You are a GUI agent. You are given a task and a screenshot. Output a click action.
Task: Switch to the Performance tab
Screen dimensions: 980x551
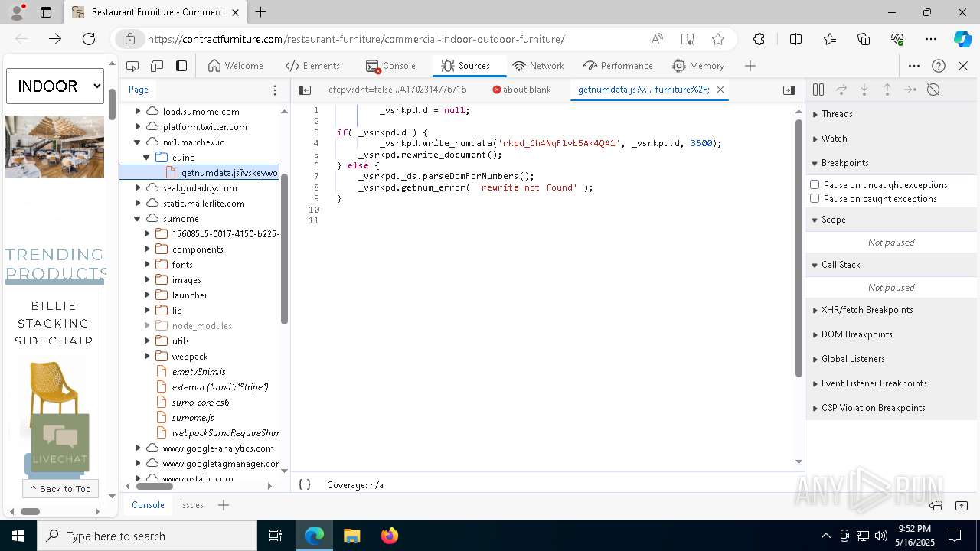[x=618, y=66]
